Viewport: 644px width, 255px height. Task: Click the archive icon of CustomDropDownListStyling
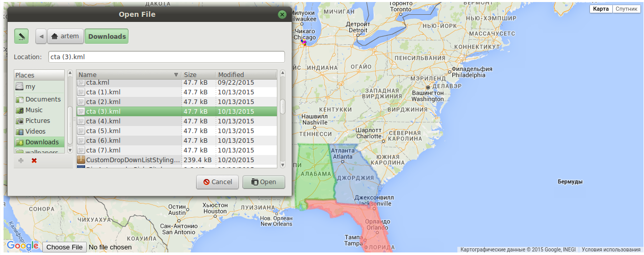pyautogui.click(x=81, y=160)
